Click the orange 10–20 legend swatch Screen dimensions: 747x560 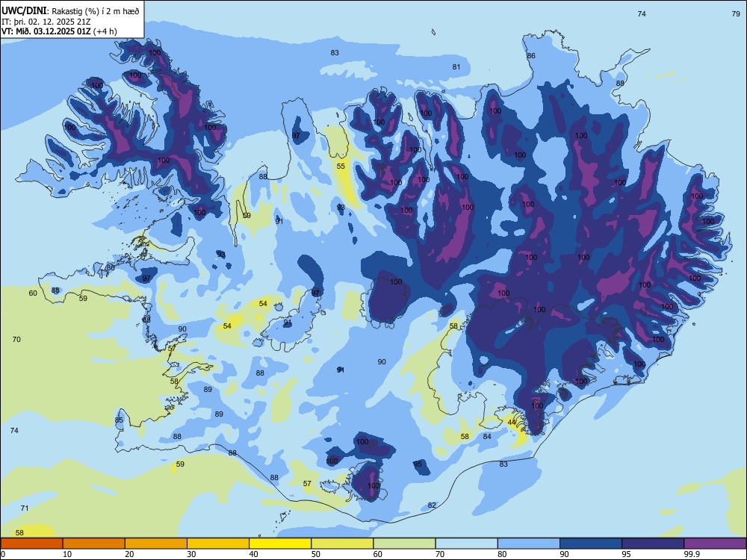[94, 544]
